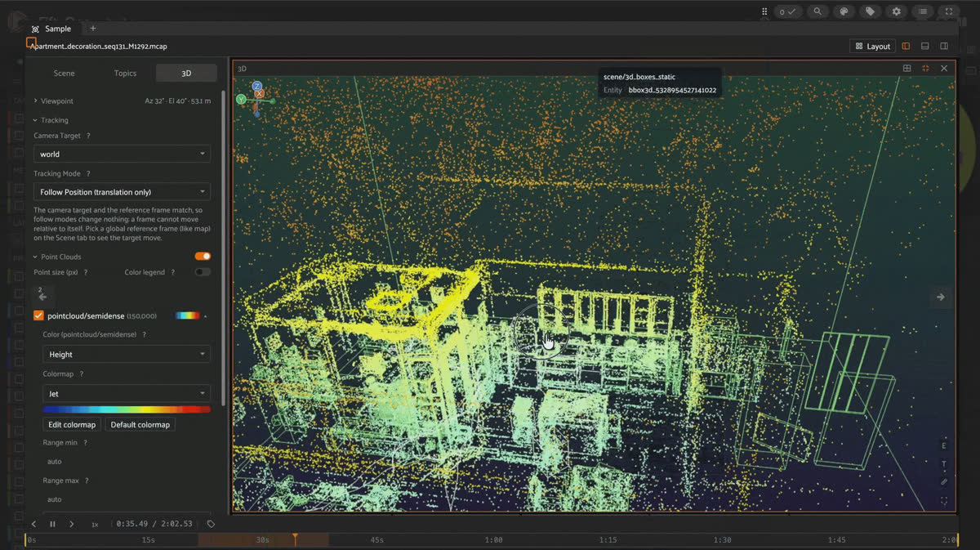Image resolution: width=980 pixels, height=550 pixels.
Task: Click the back arrow above pointcloud row
Action: coord(42,296)
